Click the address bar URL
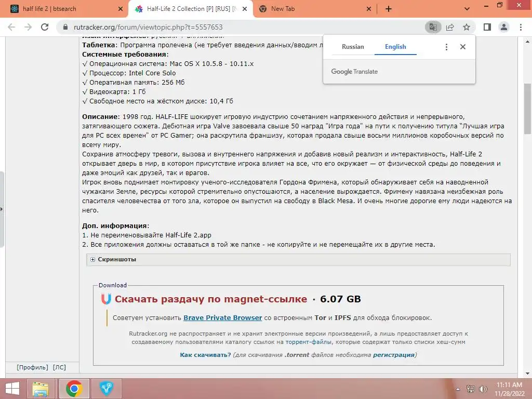Viewport: 532px width, 399px height. (x=148, y=27)
